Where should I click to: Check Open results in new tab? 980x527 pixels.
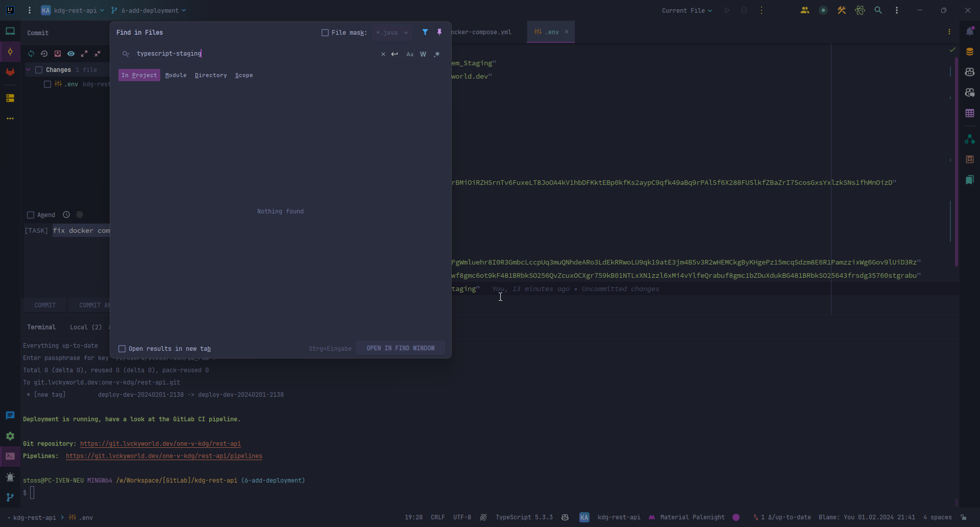click(122, 349)
